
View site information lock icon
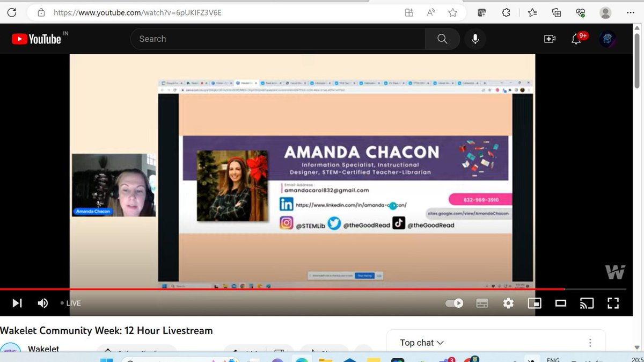coord(41,12)
